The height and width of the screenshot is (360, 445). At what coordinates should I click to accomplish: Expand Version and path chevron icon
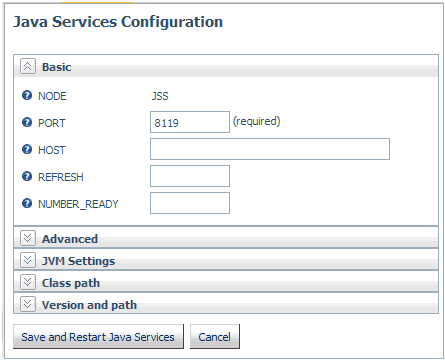tap(28, 304)
